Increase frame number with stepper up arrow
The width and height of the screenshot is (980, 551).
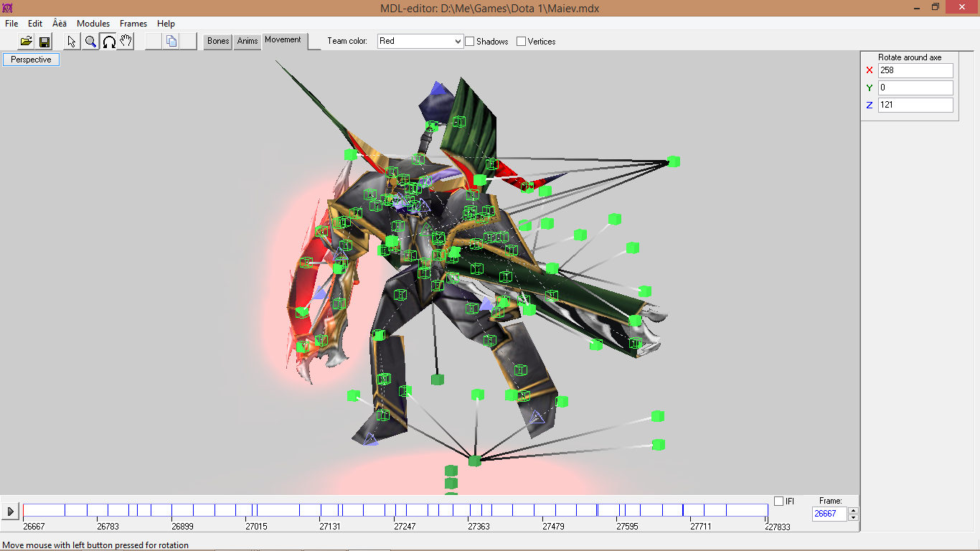click(x=853, y=510)
